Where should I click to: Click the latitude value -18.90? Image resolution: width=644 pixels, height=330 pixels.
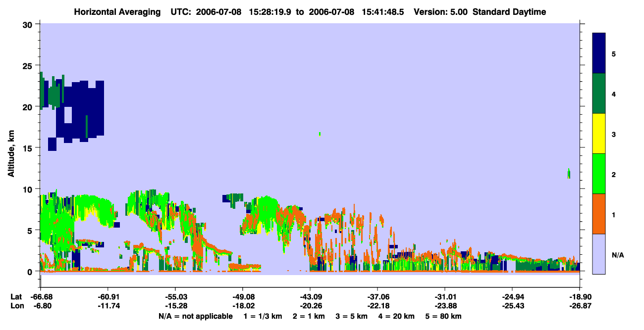(580, 297)
